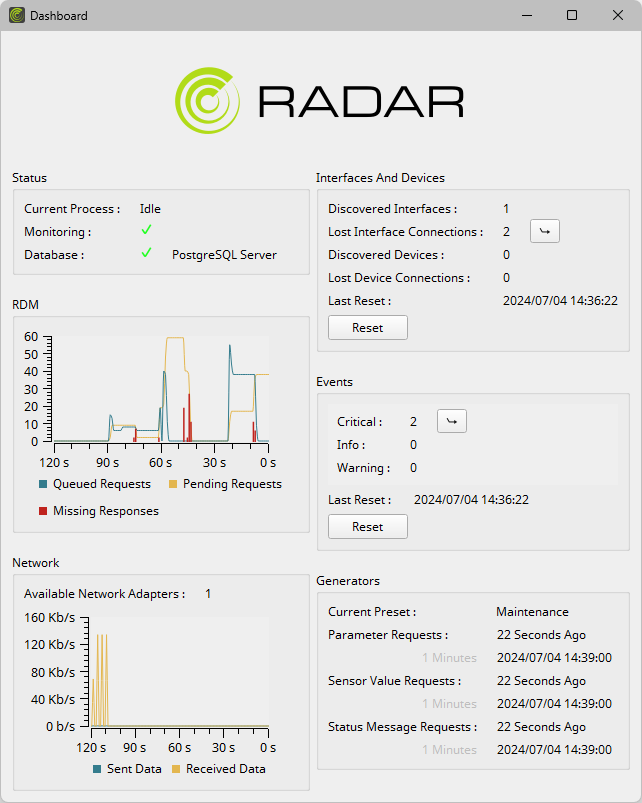Click the Pending Requests legend swatch
The image size is (642, 803).
click(x=173, y=484)
